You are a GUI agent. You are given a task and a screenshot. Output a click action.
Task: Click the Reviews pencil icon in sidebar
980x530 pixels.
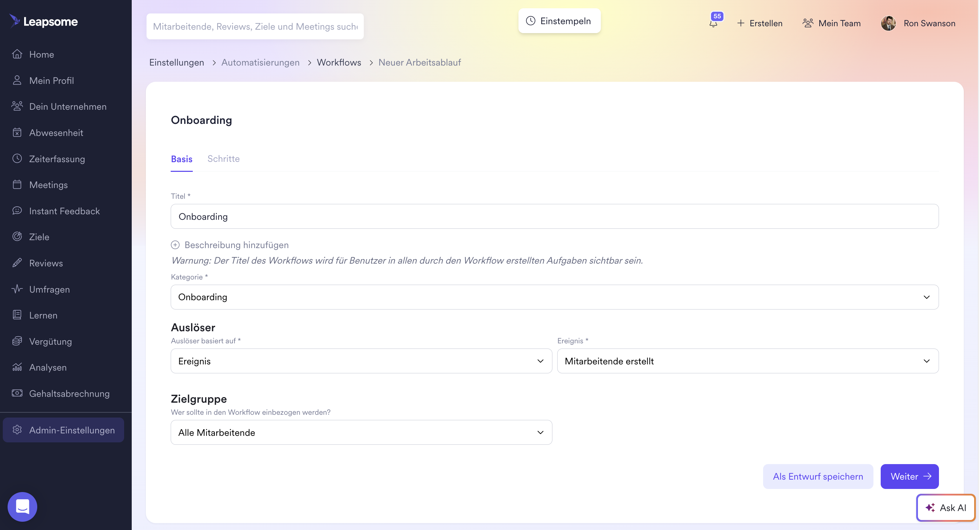(17, 263)
